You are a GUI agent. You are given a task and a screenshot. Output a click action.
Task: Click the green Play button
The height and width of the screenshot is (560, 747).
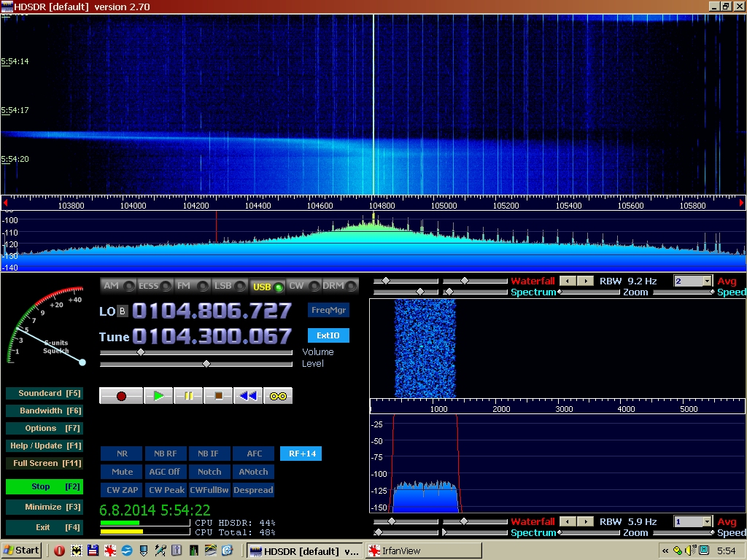tap(158, 396)
